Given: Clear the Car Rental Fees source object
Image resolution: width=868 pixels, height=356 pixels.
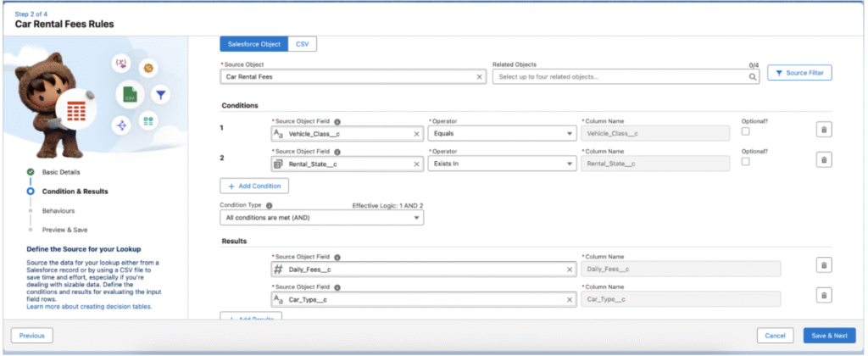Looking at the screenshot, I should coord(480,77).
